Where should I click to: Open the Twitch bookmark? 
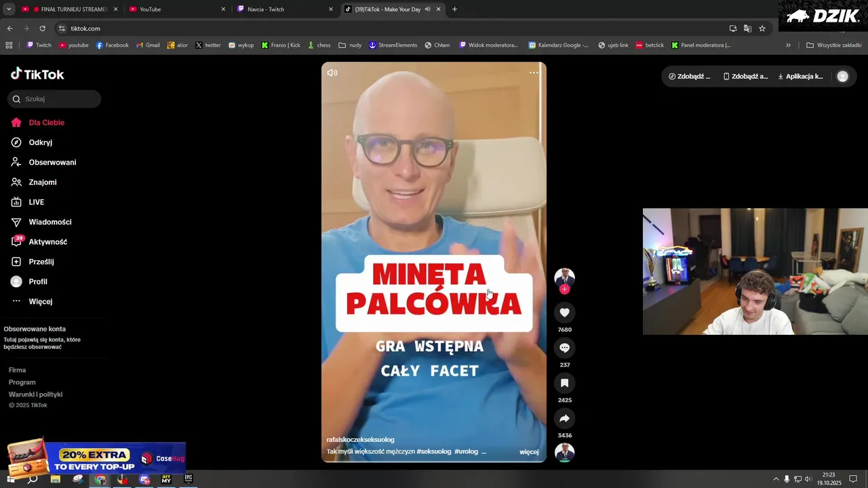(39, 45)
